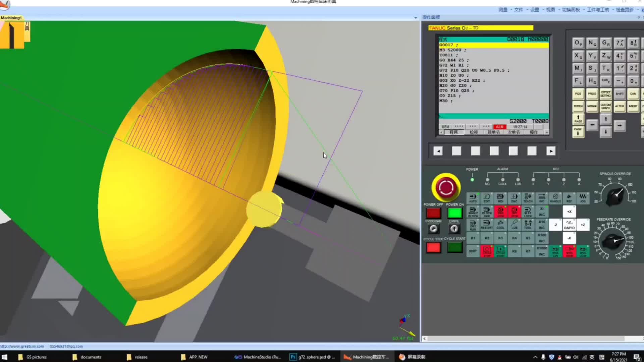Toggle LUB lubrication key
Screen dimensions: 644x362
514,225
